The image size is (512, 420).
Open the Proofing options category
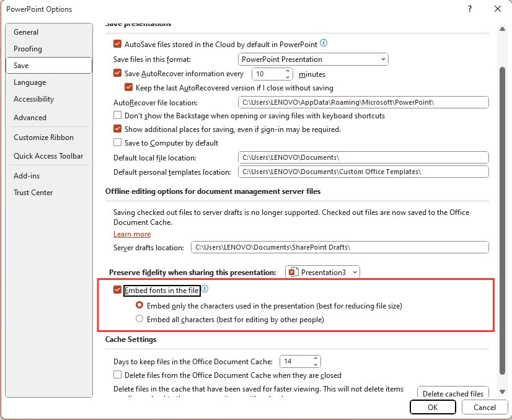point(49,48)
